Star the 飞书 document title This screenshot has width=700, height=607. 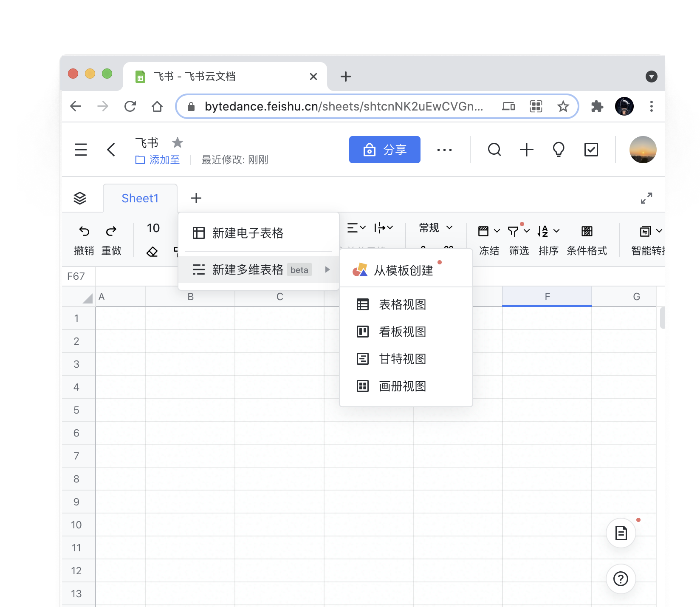pos(178,142)
